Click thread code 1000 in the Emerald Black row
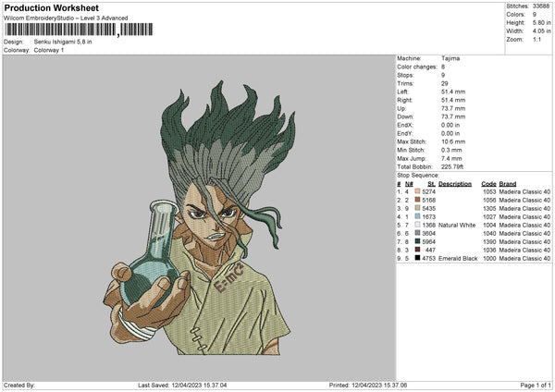Screen dimensions: 555x392 pyautogui.click(x=489, y=258)
